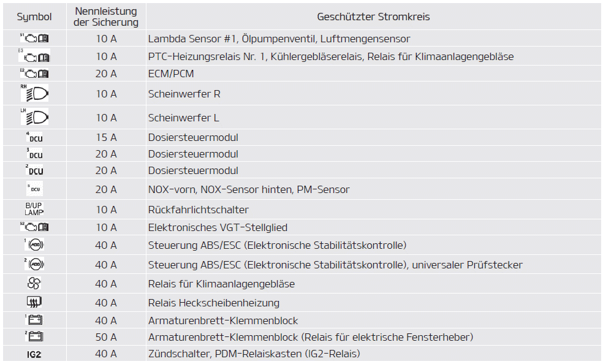
Task: Select the 50 A battery symbol
Action: pos(34,336)
